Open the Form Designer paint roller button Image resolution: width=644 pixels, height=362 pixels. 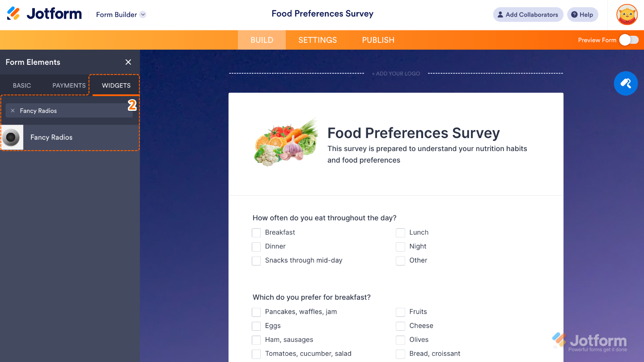(x=626, y=83)
